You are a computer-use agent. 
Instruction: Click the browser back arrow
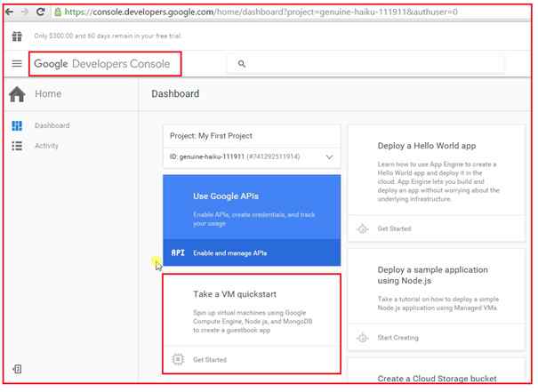click(9, 12)
